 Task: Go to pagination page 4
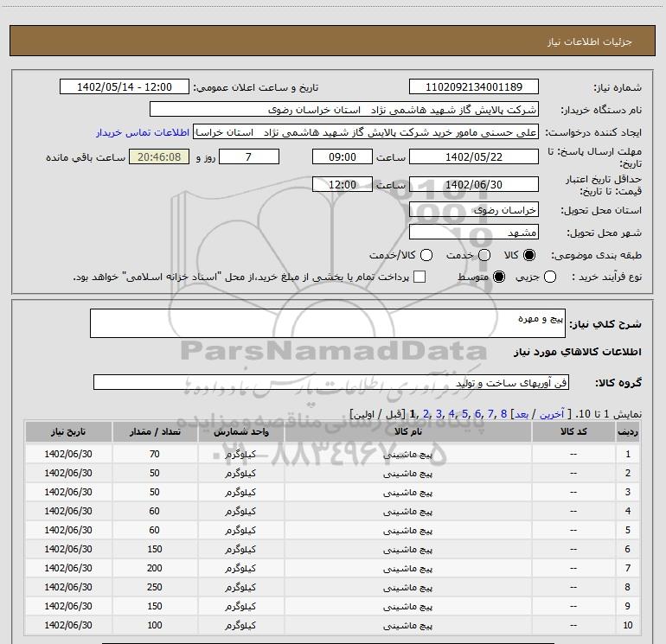[451, 414]
